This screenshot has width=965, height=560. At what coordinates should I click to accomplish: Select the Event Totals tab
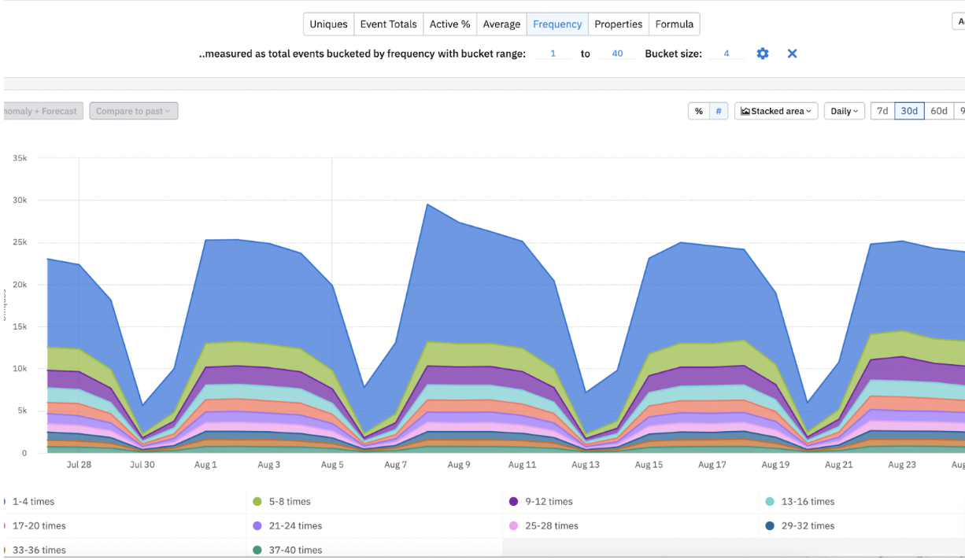coord(389,24)
